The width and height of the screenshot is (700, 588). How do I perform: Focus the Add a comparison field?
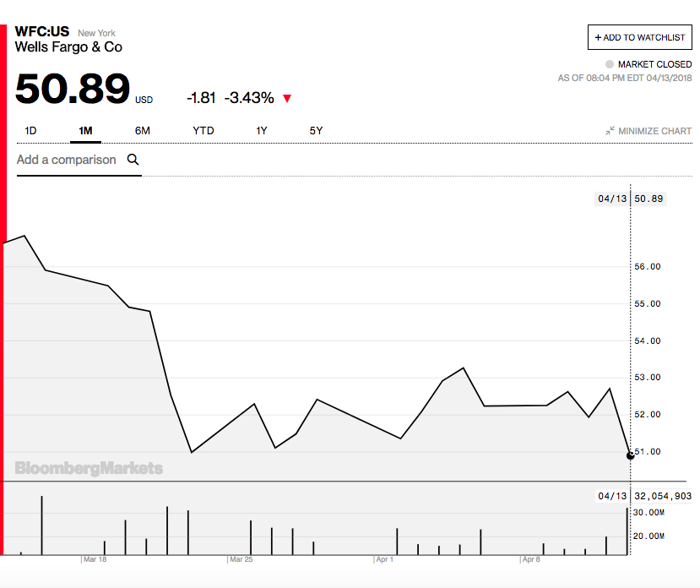point(67,160)
